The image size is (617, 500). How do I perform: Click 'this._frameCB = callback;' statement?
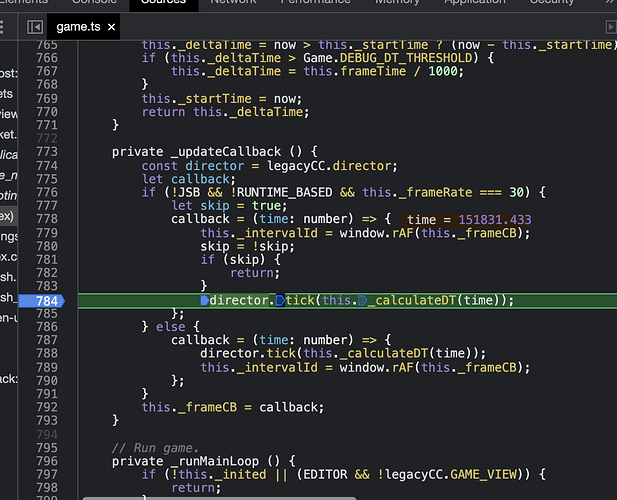233,407
